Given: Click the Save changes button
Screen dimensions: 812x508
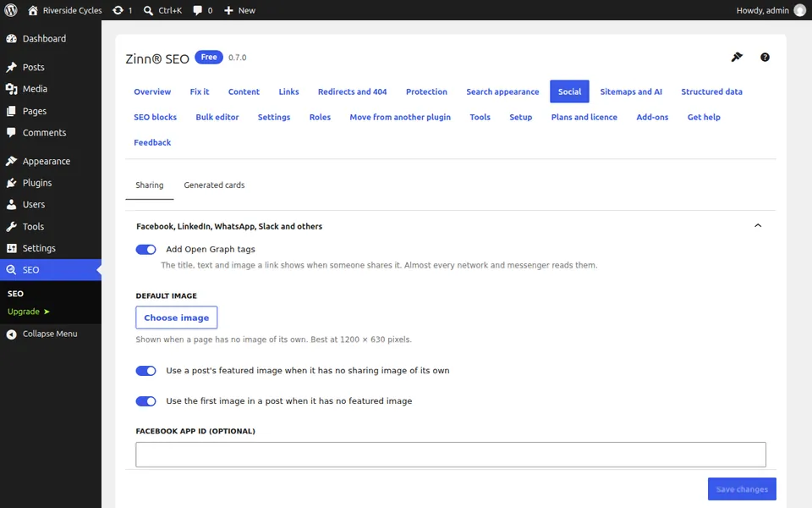Looking at the screenshot, I should pyautogui.click(x=742, y=489).
